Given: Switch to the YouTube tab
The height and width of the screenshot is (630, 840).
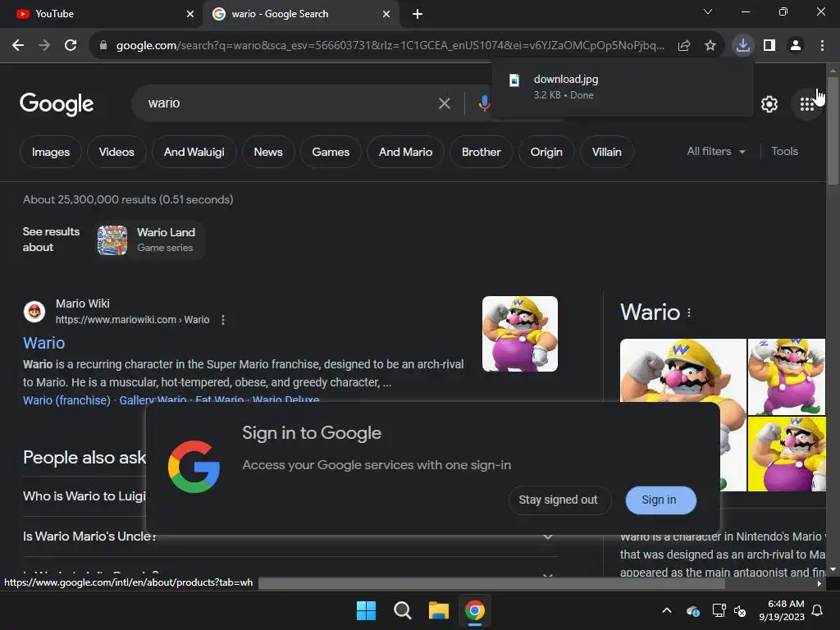Looking at the screenshot, I should [102, 14].
